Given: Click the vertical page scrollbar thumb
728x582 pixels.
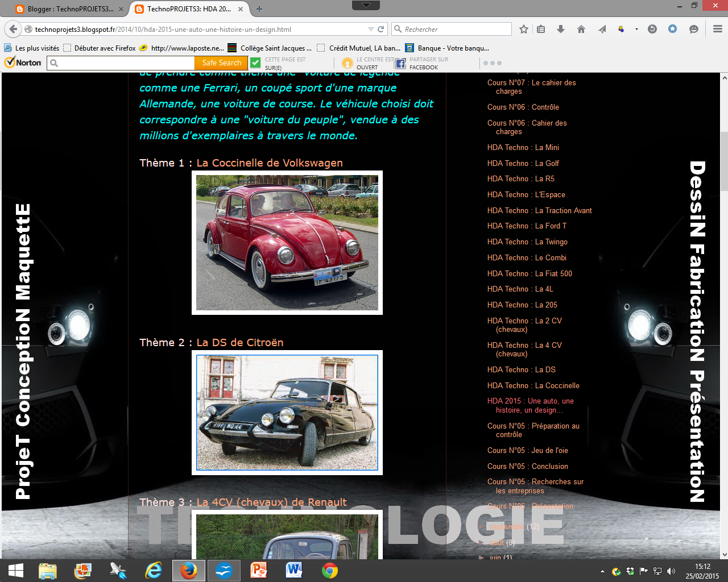Looking at the screenshot, I should [x=724, y=161].
